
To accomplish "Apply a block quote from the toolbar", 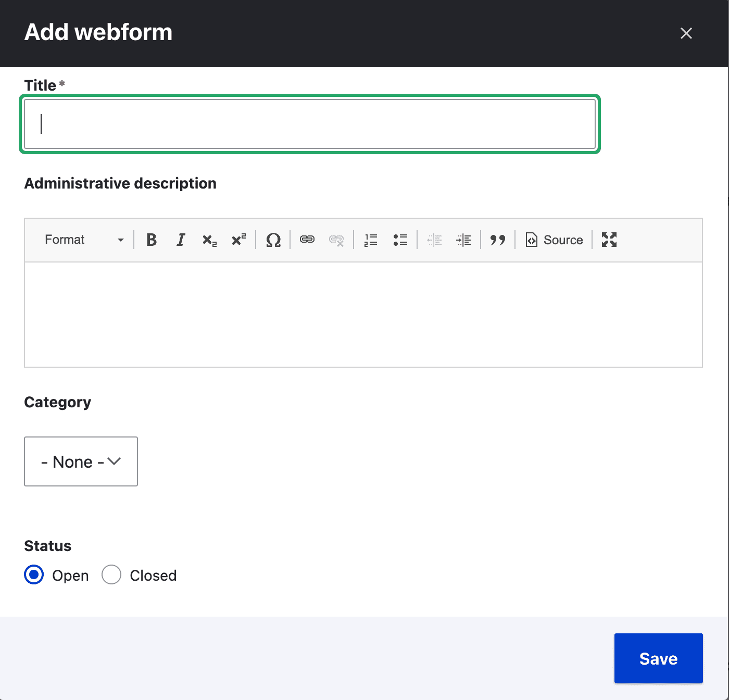I will tap(497, 240).
